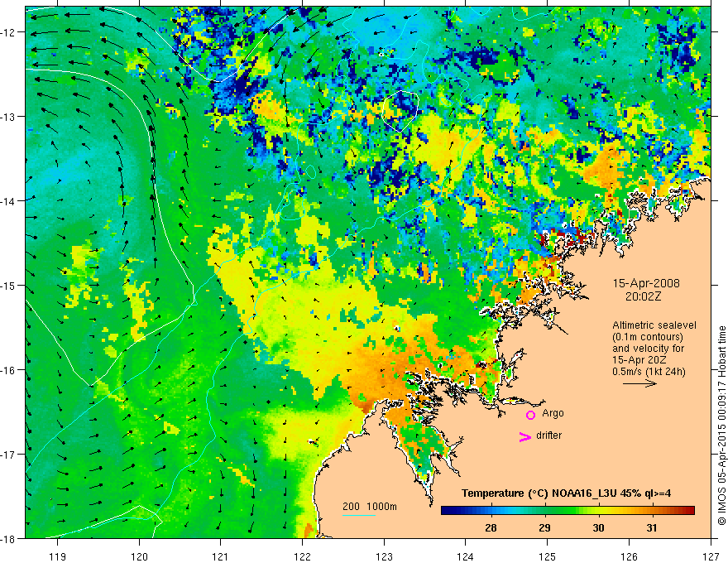Click the velocity scale arrow in the legend
This screenshot has width=728, height=563.
pos(639,383)
